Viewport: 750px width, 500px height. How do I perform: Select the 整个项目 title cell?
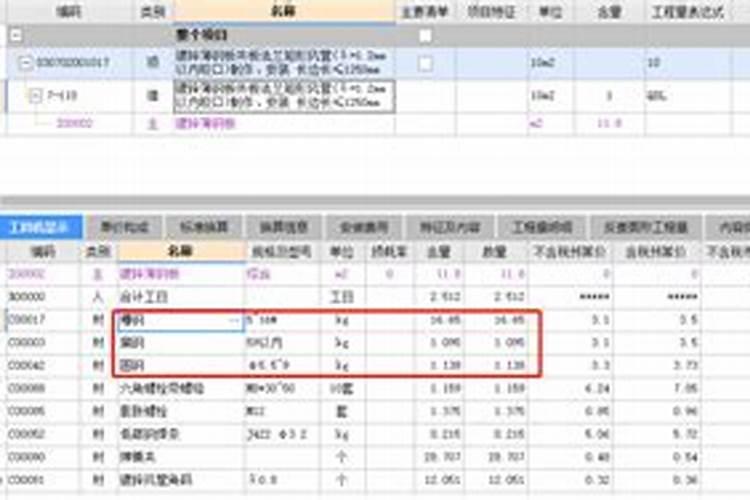284,35
